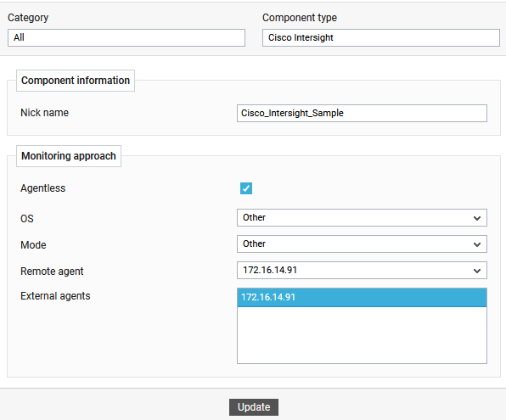Click the Agentless label text
The height and width of the screenshot is (420, 506).
click(x=43, y=188)
